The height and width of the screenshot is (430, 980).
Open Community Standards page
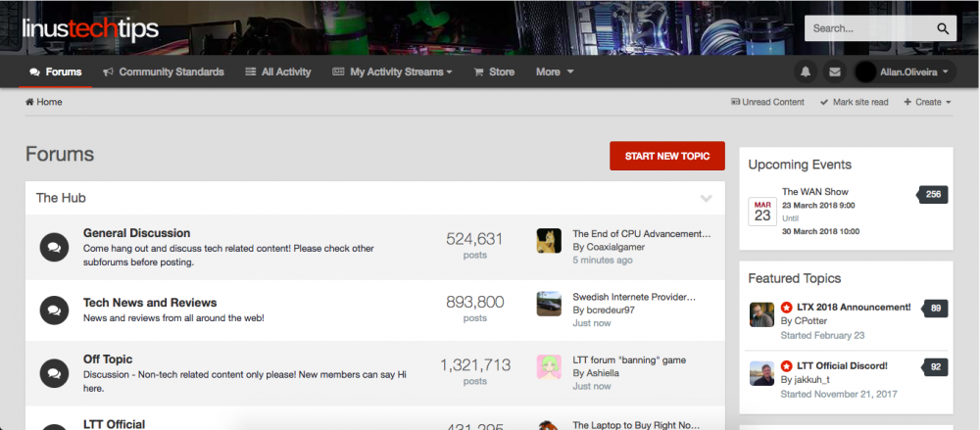pyautogui.click(x=163, y=72)
